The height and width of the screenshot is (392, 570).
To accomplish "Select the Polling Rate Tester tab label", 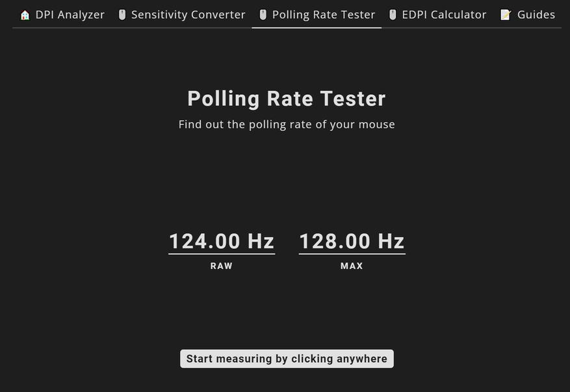I will coord(324,14).
